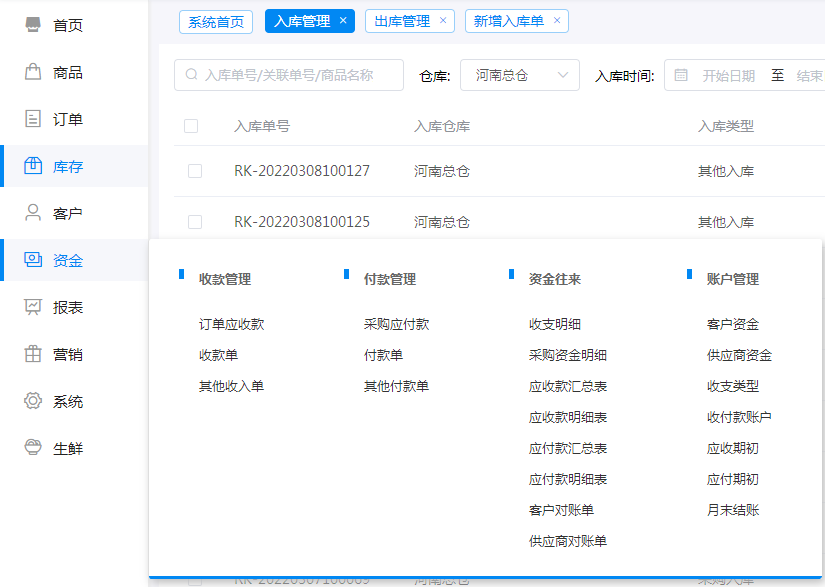The height and width of the screenshot is (587, 825).
Task: Click the orders document icon
Action: pyautogui.click(x=33, y=119)
